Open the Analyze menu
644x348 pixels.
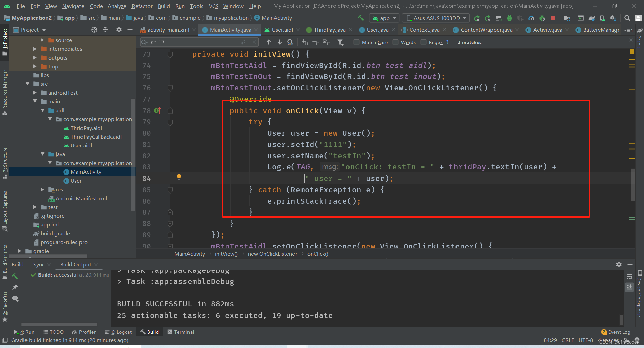117,6
